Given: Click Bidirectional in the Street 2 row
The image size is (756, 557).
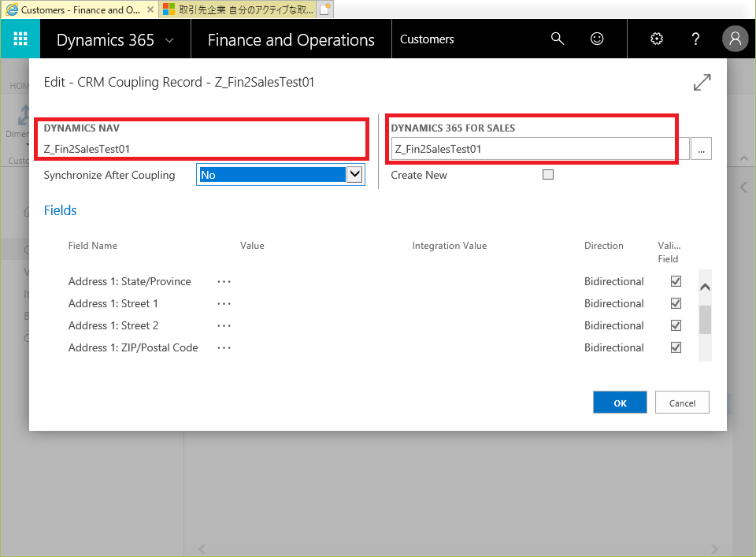Looking at the screenshot, I should coord(613,325).
